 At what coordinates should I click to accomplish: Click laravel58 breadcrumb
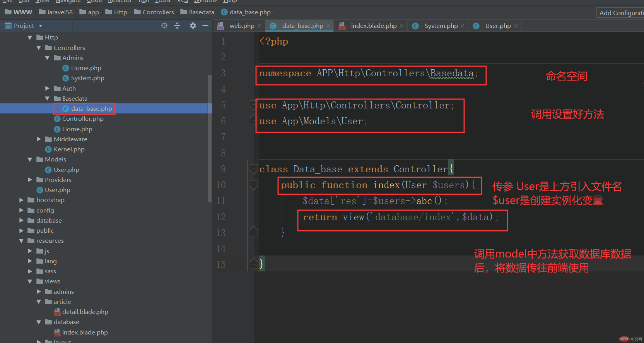click(x=56, y=12)
